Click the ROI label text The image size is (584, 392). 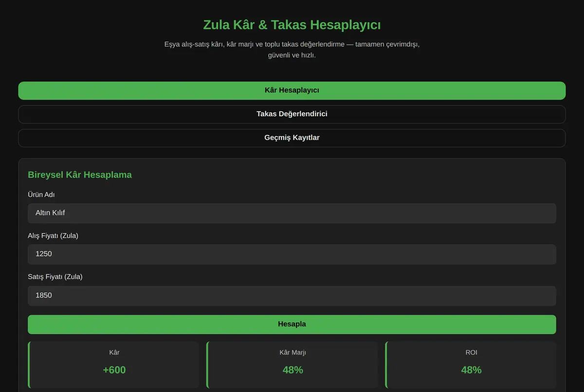471,353
